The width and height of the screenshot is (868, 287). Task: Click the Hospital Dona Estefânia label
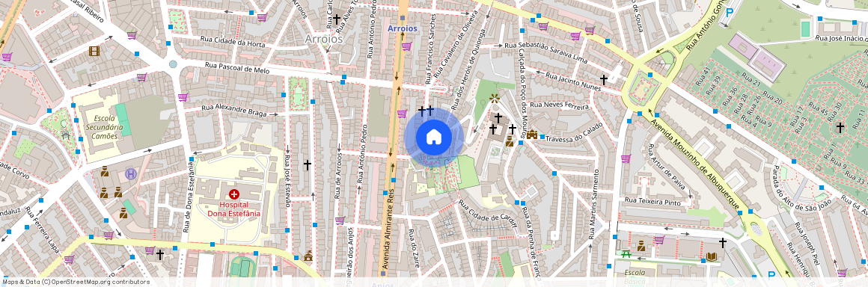point(233,209)
